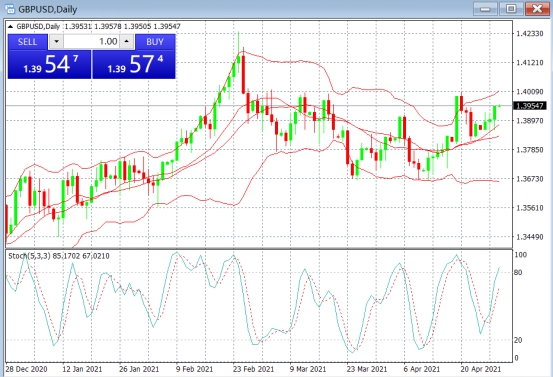This screenshot has width=553, height=377.
Task: Click the 9 Mar 2021 date label
Action: coord(308,369)
